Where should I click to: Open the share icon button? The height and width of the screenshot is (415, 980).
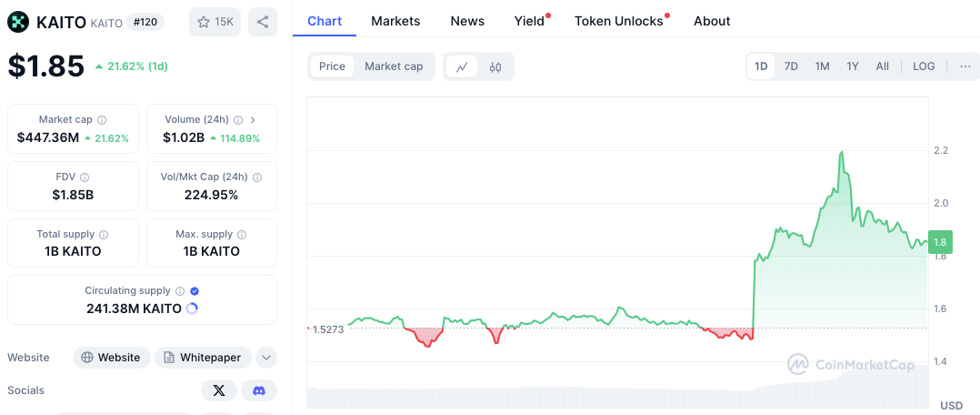click(x=263, y=22)
